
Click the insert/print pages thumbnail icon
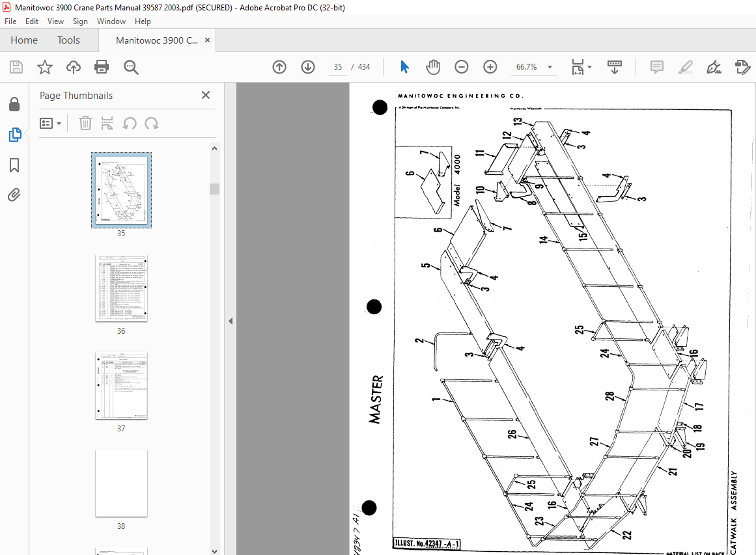tap(107, 124)
